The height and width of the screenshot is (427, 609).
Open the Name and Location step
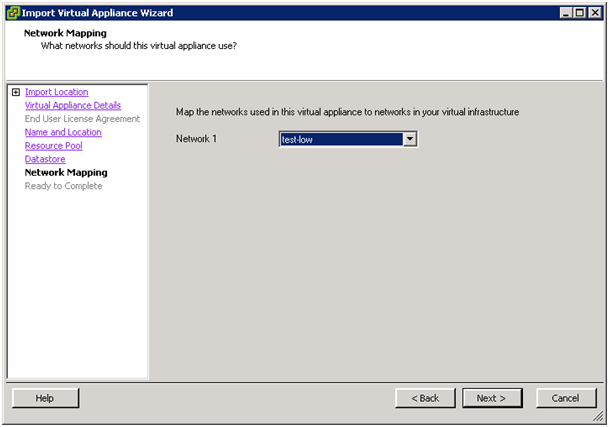point(63,132)
